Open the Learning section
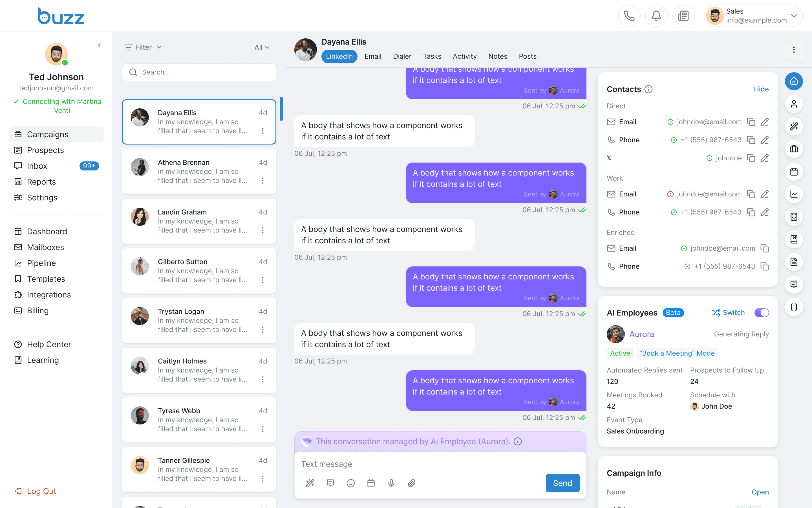812x508 pixels. [x=56, y=360]
